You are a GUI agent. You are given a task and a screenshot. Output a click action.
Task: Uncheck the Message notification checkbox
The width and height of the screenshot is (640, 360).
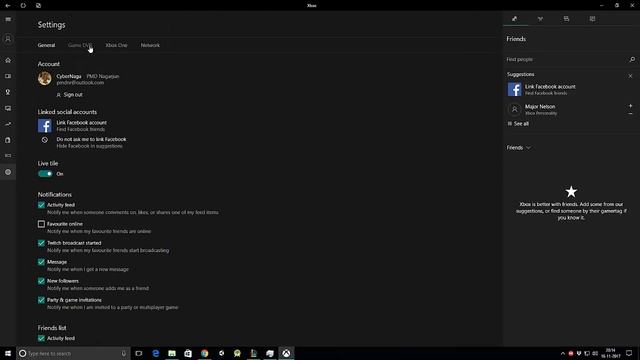point(41,262)
